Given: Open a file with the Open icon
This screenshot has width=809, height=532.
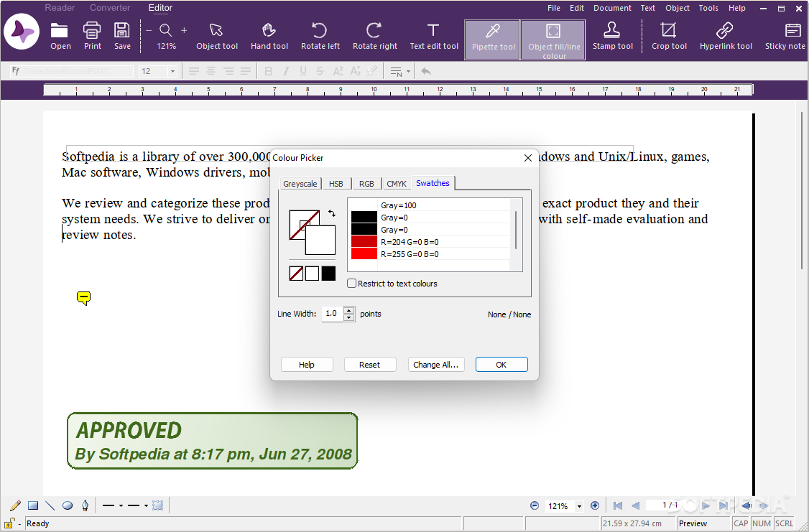Looking at the screenshot, I should [60, 36].
